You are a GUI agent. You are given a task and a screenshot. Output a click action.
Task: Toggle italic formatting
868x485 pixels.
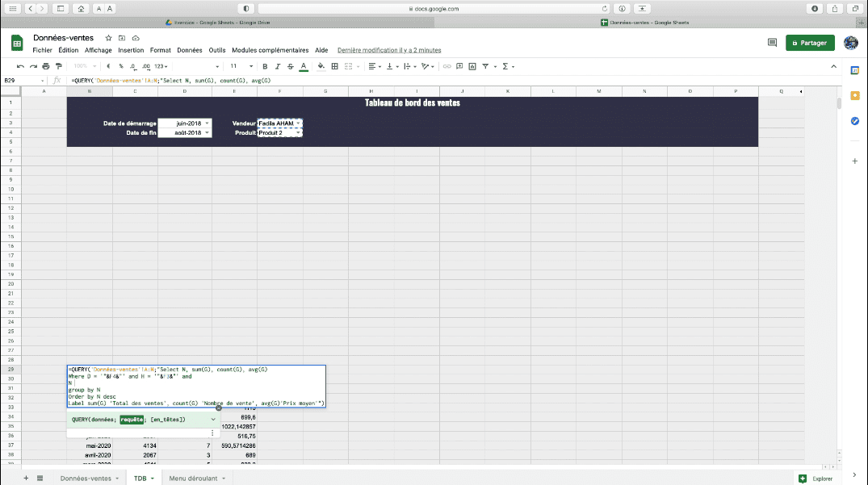click(279, 66)
